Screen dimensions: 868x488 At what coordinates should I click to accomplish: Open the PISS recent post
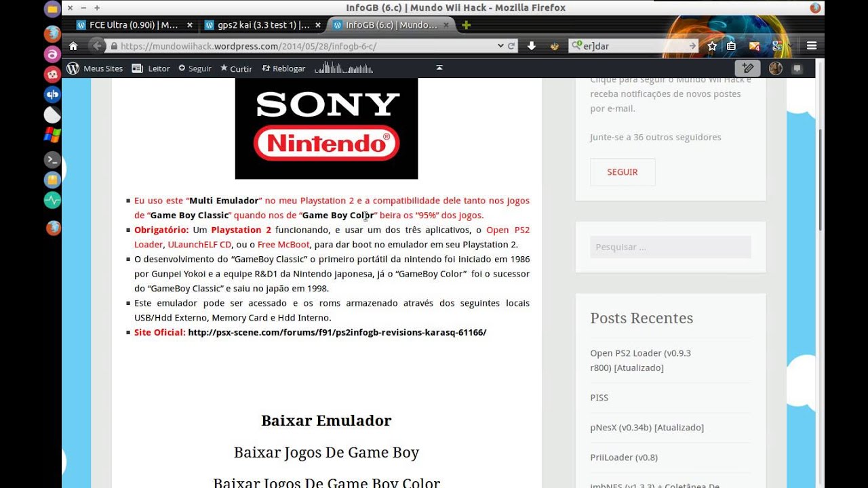[599, 398]
